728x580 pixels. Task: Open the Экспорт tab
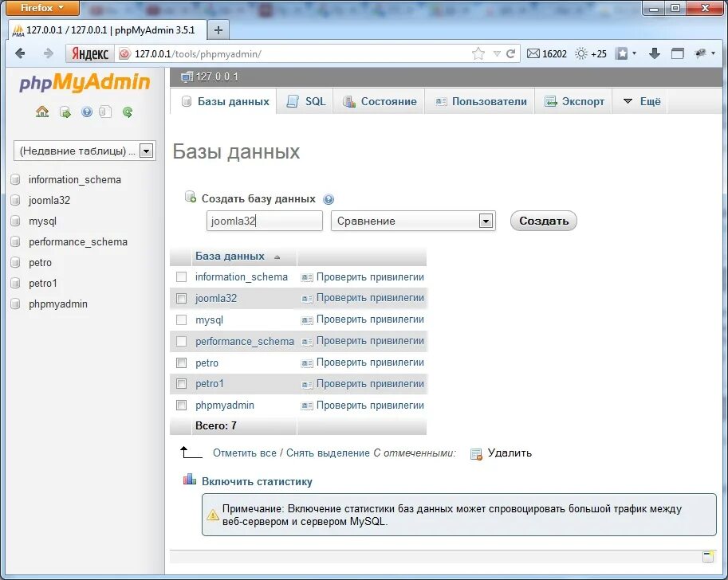coord(574,101)
